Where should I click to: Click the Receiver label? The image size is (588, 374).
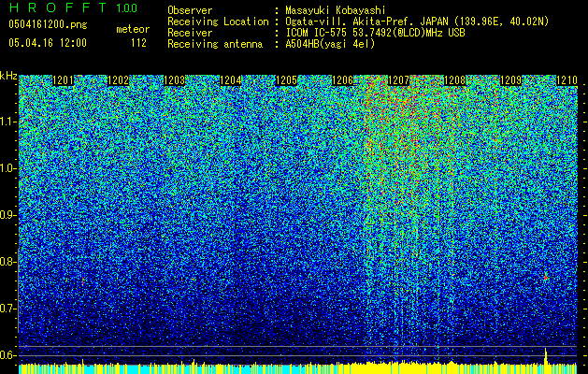click(190, 33)
